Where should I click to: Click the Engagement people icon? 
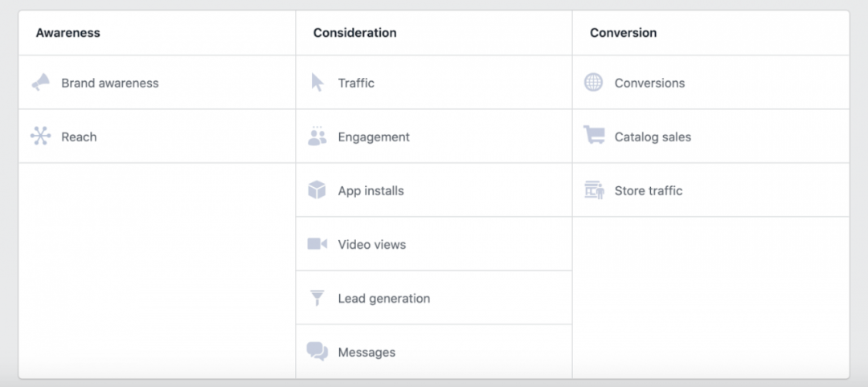317,136
